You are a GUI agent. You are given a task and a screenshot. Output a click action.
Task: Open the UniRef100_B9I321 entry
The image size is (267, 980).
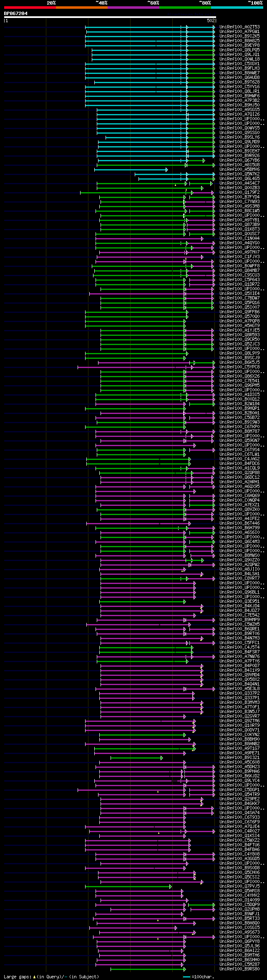(x=239, y=757)
